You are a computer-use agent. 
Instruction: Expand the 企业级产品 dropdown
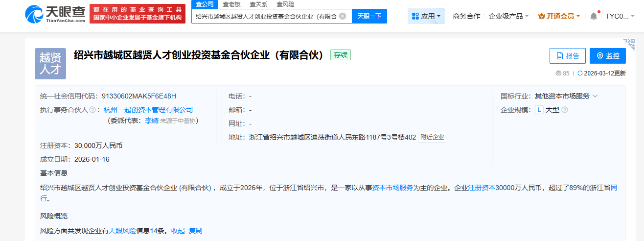click(x=508, y=16)
